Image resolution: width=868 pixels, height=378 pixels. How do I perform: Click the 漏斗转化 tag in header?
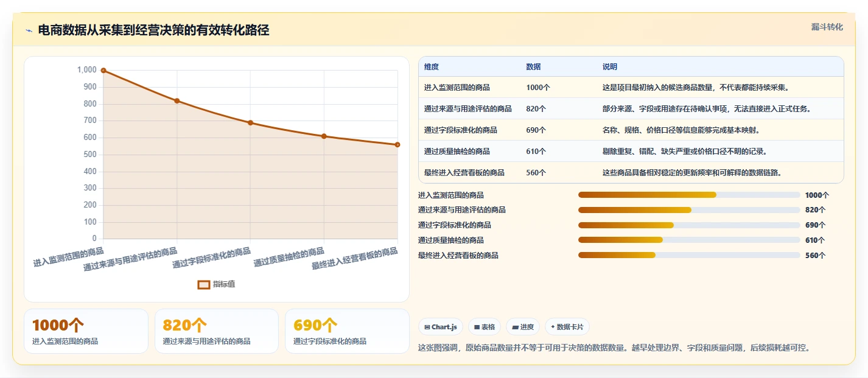827,27
